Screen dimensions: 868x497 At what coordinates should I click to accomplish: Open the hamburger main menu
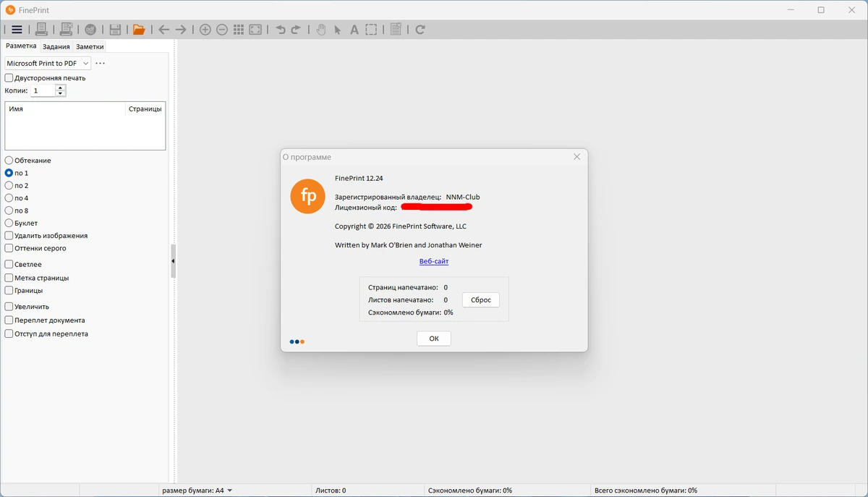(x=17, y=30)
